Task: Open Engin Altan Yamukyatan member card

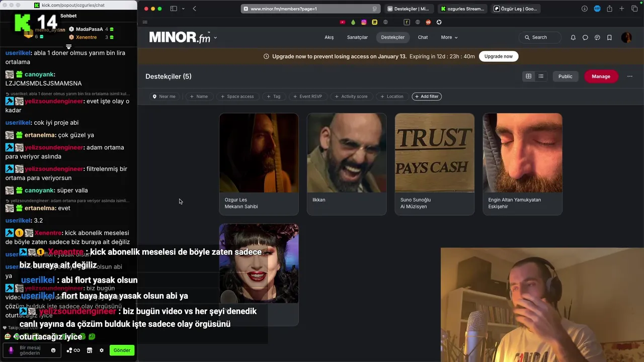Action: click(522, 164)
